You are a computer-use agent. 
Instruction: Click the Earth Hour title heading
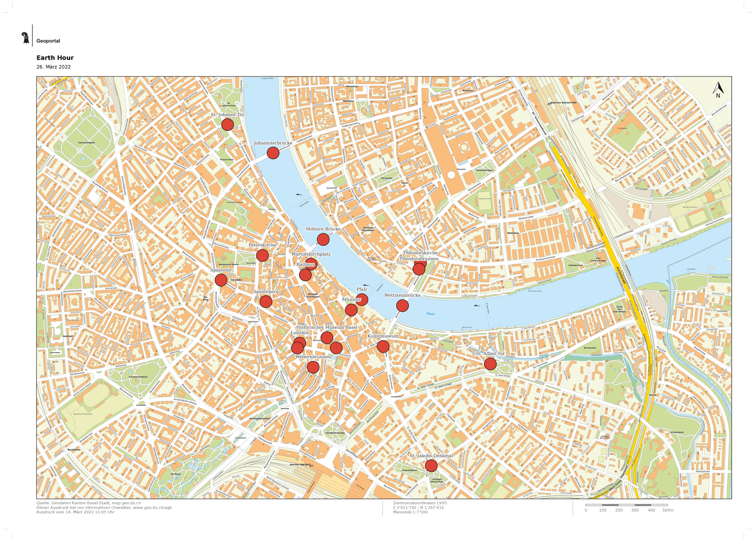[55, 58]
